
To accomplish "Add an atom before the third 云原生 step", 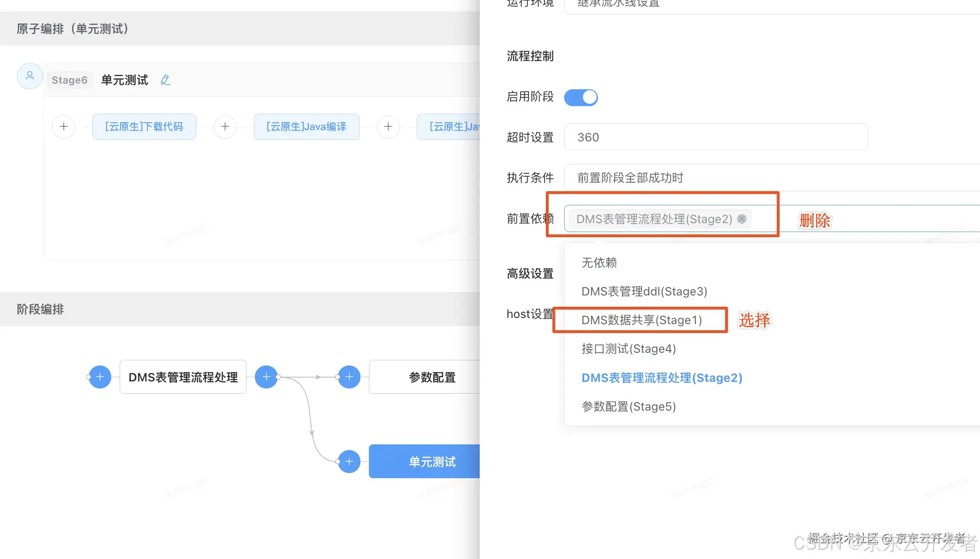I will [x=388, y=126].
